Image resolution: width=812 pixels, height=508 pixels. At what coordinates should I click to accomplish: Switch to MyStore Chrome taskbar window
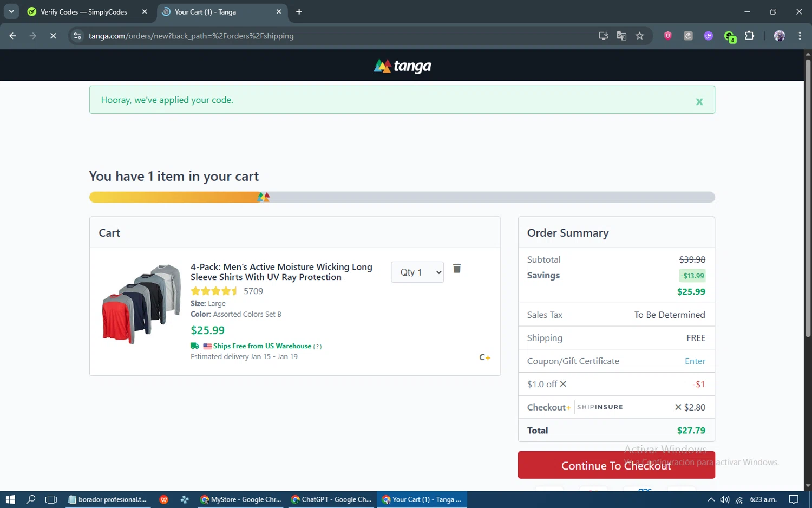241,499
